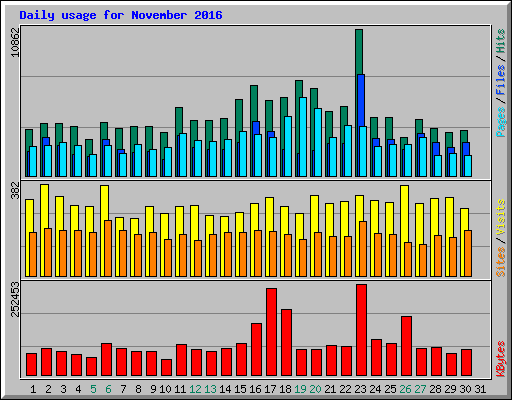The width and height of the screenshot is (512, 400).
Task: Click the day 1 x-axis label
Action: click(33, 389)
